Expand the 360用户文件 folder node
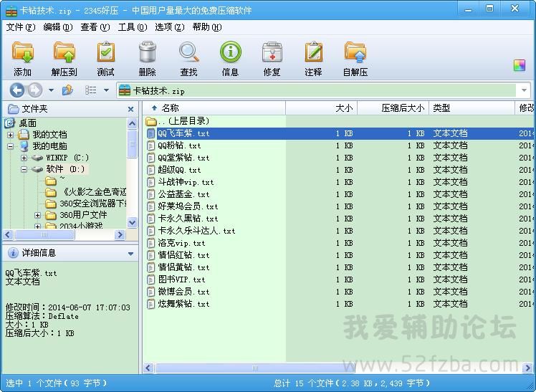536x392 pixels. point(37,215)
